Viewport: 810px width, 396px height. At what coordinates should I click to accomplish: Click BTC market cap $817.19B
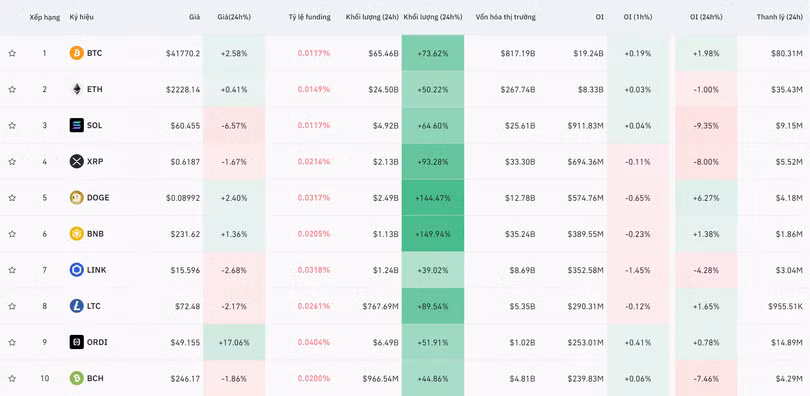(518, 53)
